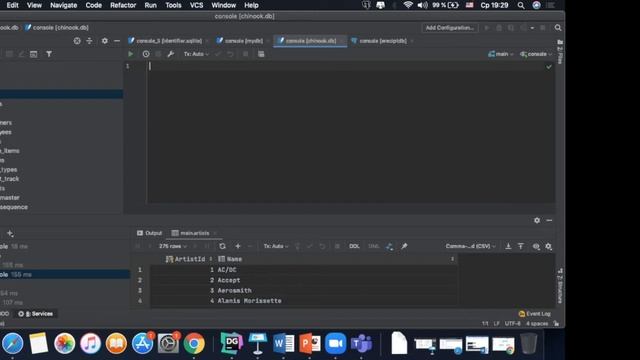Select the Alanis Morissette cell
This screenshot has height=360, width=640.
pyautogui.click(x=337, y=300)
